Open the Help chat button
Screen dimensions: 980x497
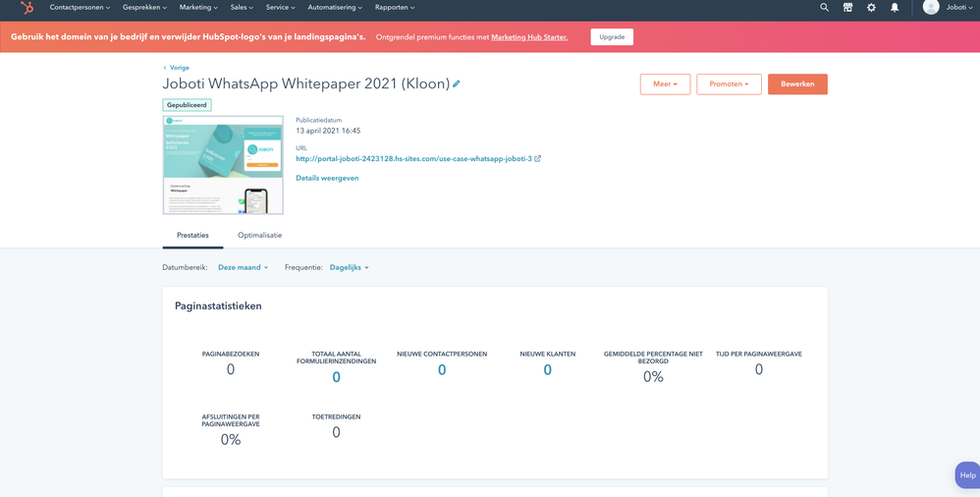[x=967, y=475]
